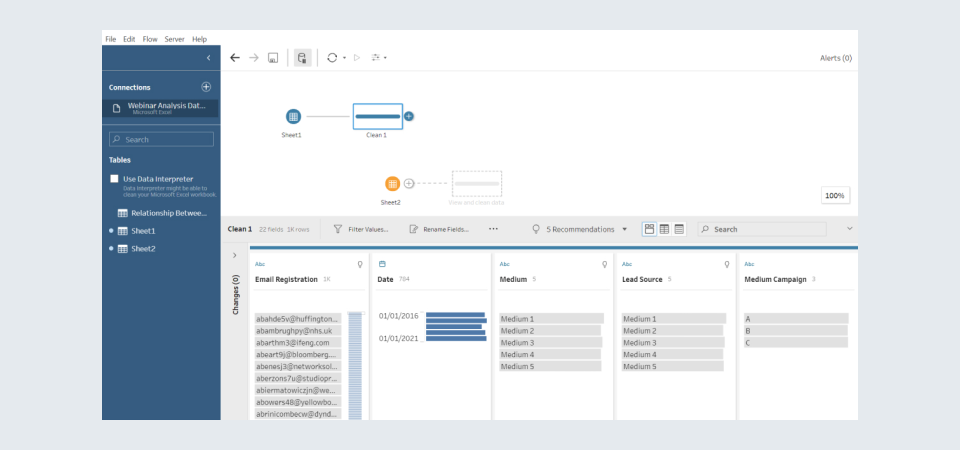Enable the Use Data Interpreter checkbox
Viewport: 960px width, 450px height.
click(114, 179)
